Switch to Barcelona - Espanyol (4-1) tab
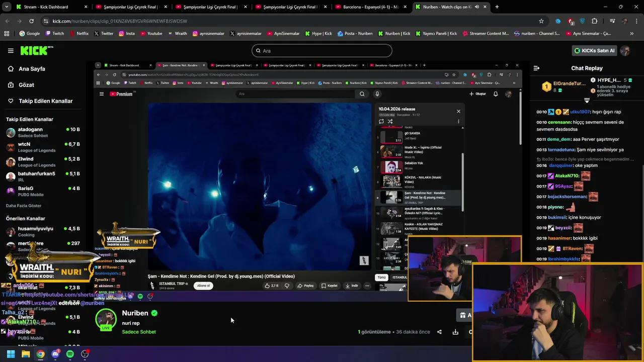The width and height of the screenshot is (644, 362). point(371,7)
